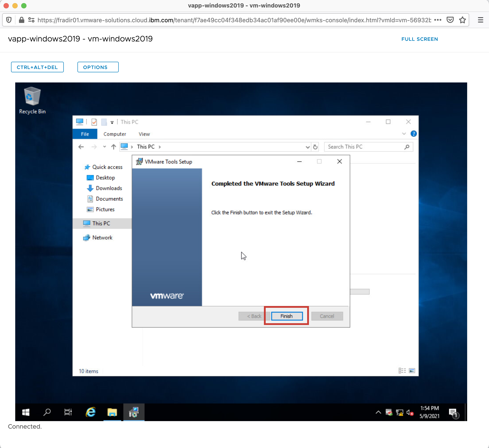
Task: Switch to large icons view toggle
Action: [x=412, y=371]
